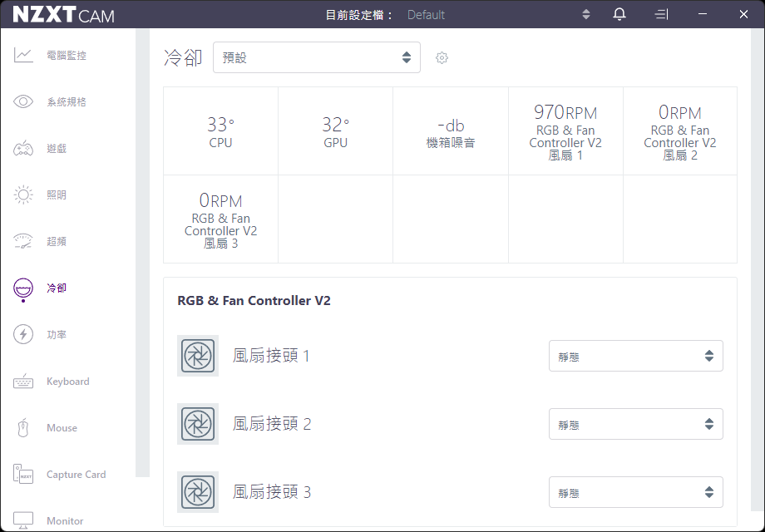This screenshot has width=765, height=532.
Task: Select the Keyboard menu label
Action: coord(68,382)
